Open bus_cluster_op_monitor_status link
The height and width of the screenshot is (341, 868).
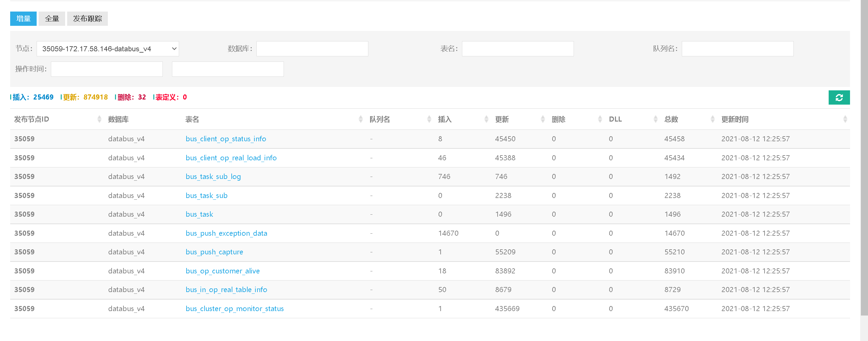point(234,309)
